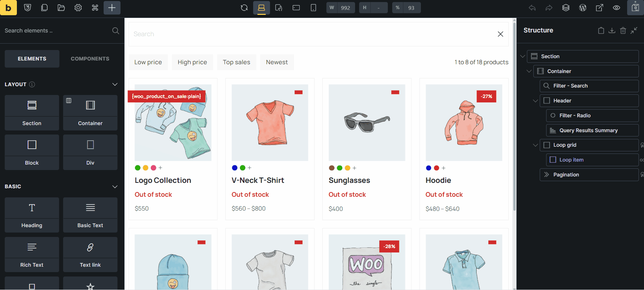Image resolution: width=644 pixels, height=290 pixels.
Task: Click the green swatch under Logo Collection
Action: click(x=138, y=168)
